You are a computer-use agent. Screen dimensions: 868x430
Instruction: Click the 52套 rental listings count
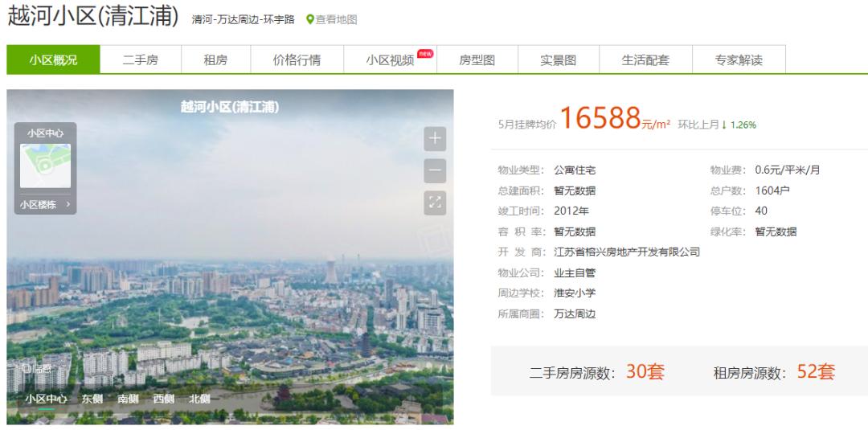(x=816, y=372)
